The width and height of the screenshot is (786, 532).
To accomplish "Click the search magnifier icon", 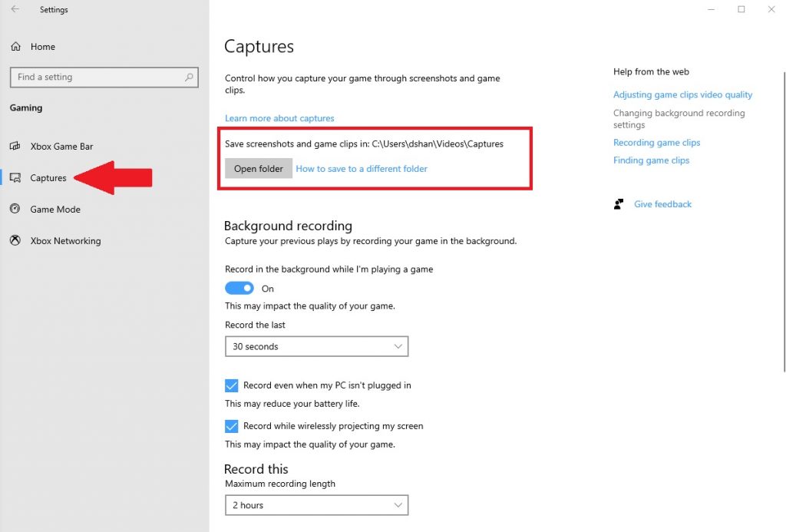I will (189, 78).
